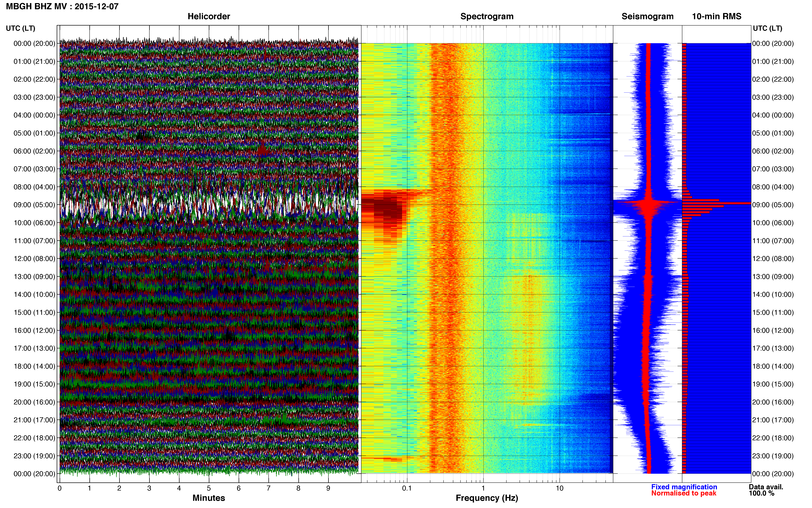The width and height of the screenshot is (812, 508).
Task: Click the Frequency (Hz) axis label
Action: pos(487,498)
